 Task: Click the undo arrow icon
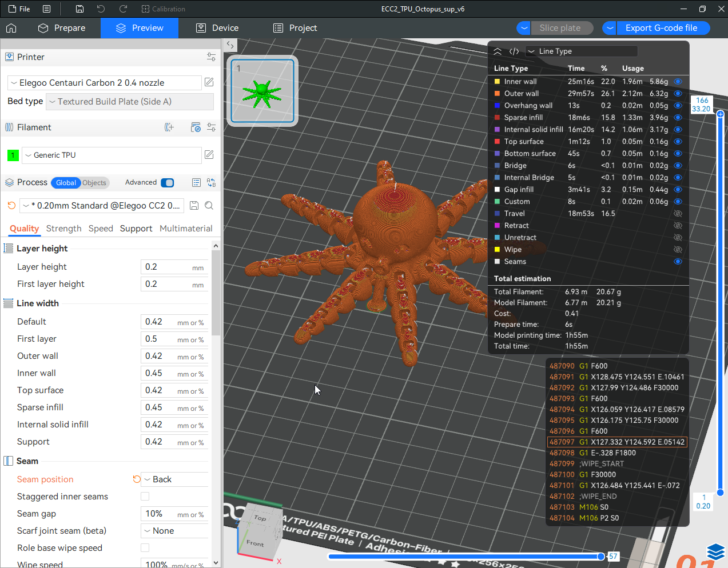(101, 9)
